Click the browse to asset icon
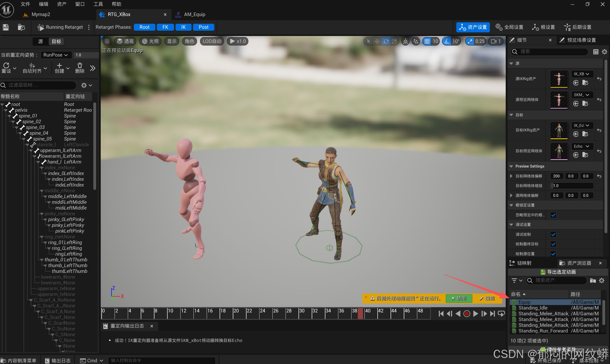The image size is (610, 364). click(x=21, y=27)
